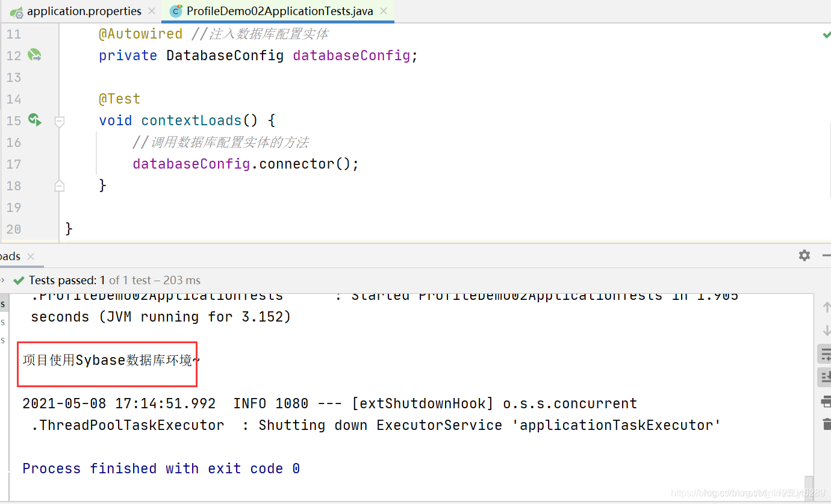Run the contextLoads test from the line 15 gutter icon
The width and height of the screenshot is (831, 504).
coord(35,120)
